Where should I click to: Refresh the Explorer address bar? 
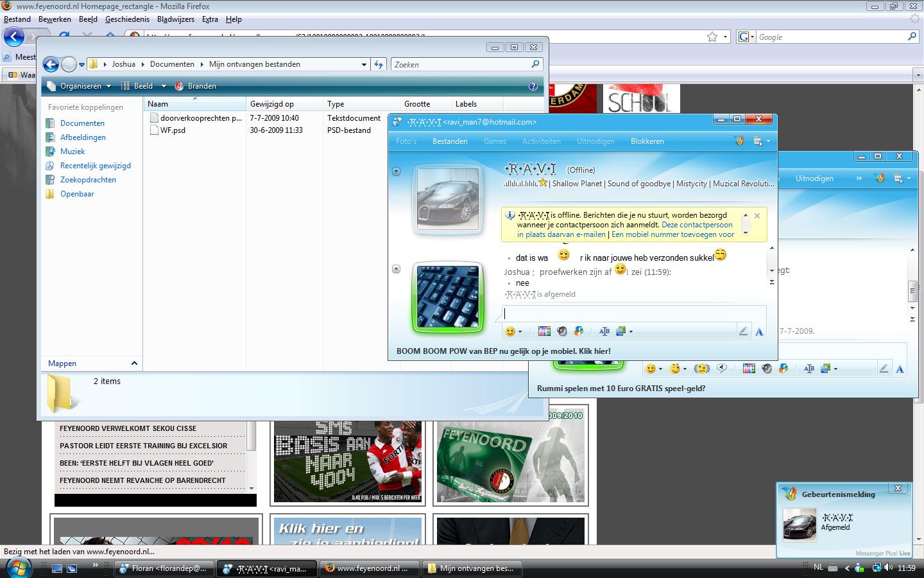tap(379, 64)
